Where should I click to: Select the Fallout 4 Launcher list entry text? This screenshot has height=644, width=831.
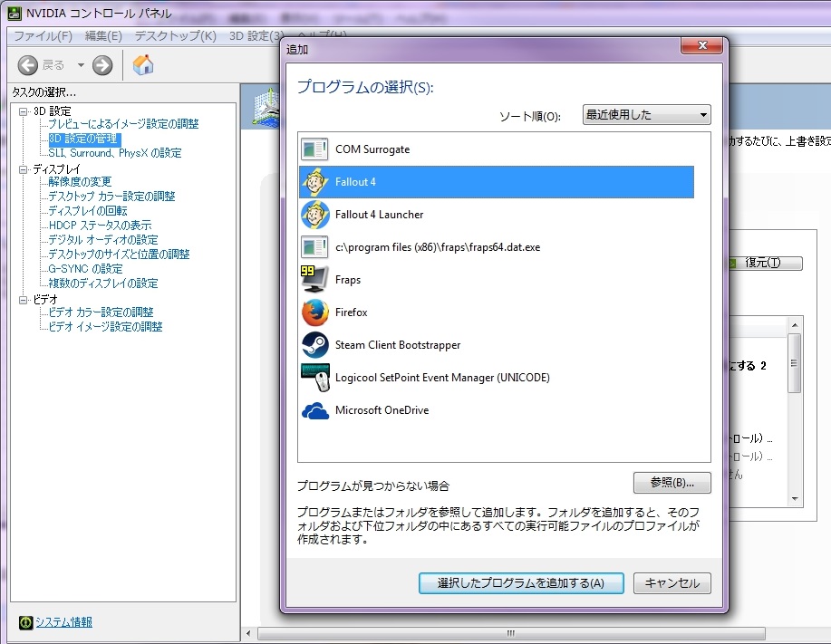coord(380,215)
